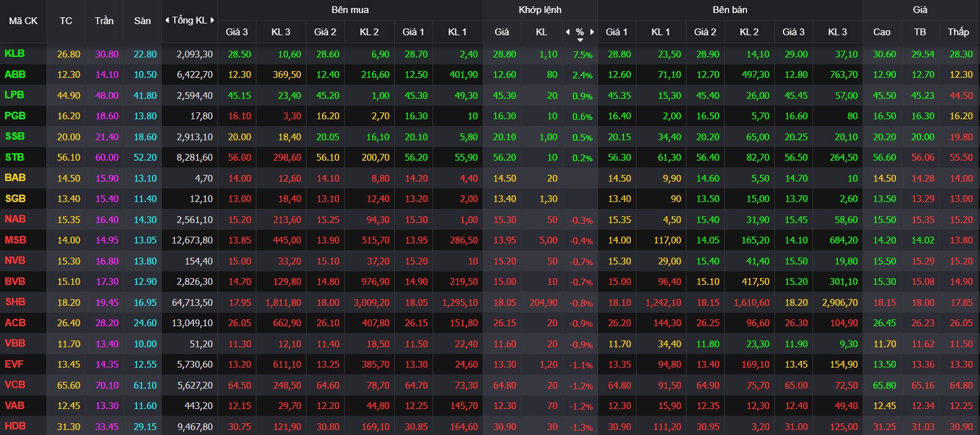
Task: Click the right arrow beside the % header
Action: (592, 32)
